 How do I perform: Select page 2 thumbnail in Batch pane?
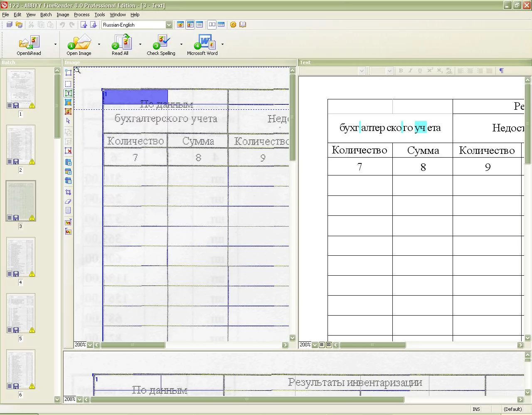point(21,145)
